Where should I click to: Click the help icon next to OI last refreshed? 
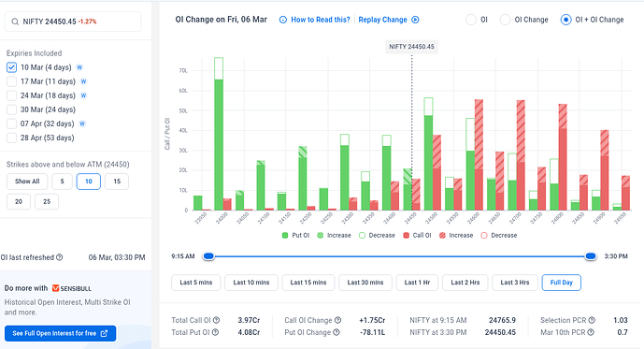click(x=60, y=257)
